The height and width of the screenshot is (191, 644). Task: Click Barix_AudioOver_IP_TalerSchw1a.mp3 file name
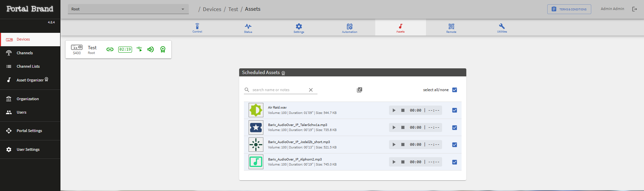click(x=297, y=125)
